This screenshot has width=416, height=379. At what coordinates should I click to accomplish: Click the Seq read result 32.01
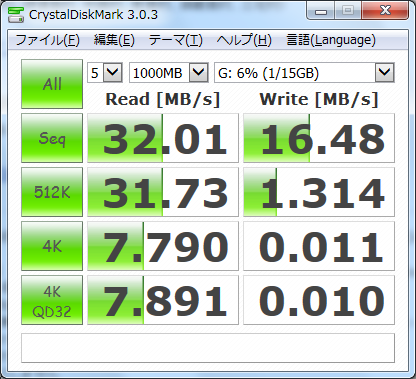coord(163,138)
